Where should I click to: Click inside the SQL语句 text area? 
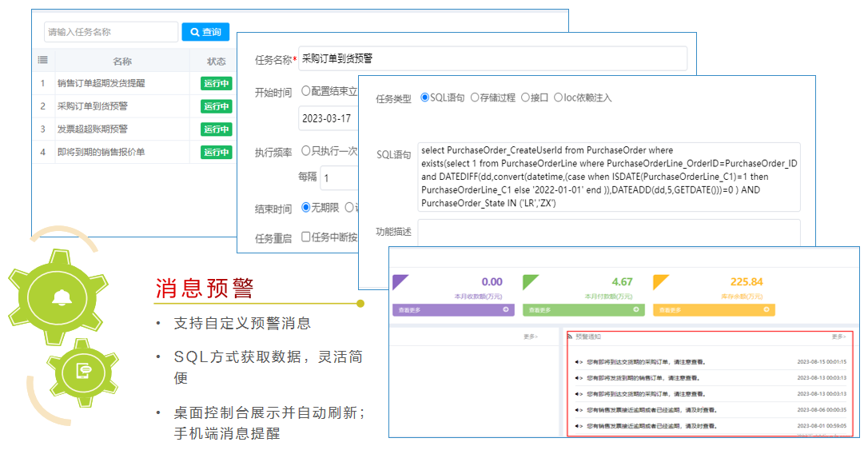coord(609,177)
